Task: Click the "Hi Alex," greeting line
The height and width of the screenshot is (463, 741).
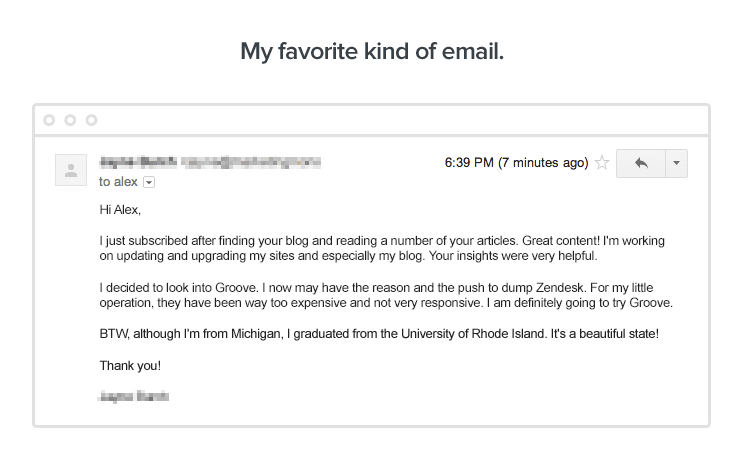Action: [121, 210]
